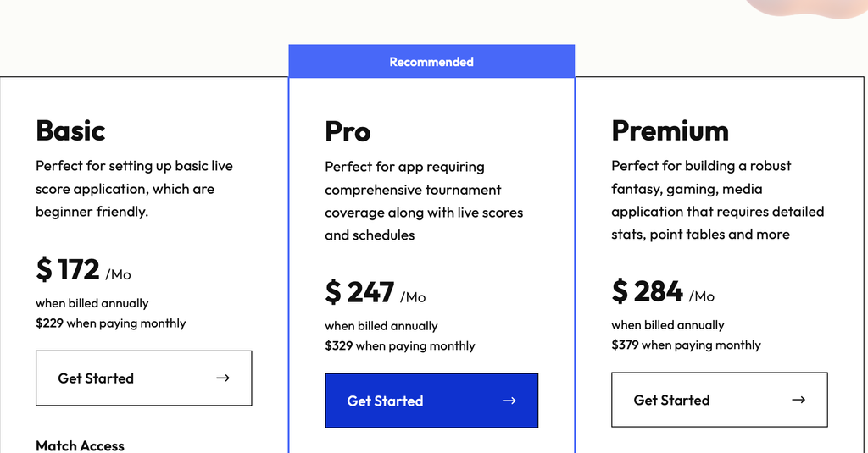Viewport: 868px width, 453px height.
Task: Click the Get Started text under Premium plan
Action: [x=671, y=400]
